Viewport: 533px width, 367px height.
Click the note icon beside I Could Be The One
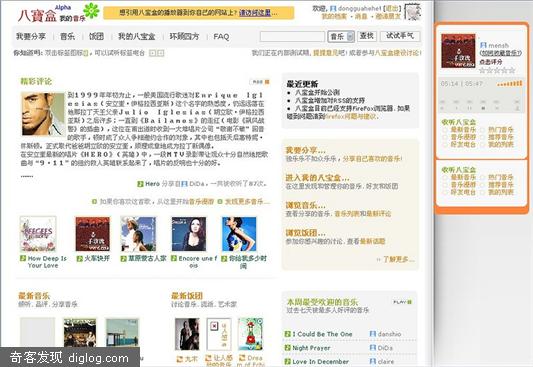click(x=288, y=334)
